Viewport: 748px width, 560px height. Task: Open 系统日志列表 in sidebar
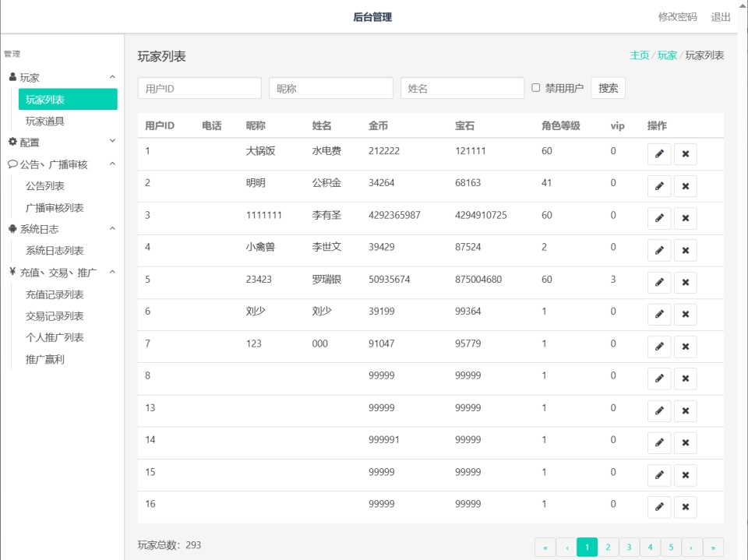tap(55, 251)
